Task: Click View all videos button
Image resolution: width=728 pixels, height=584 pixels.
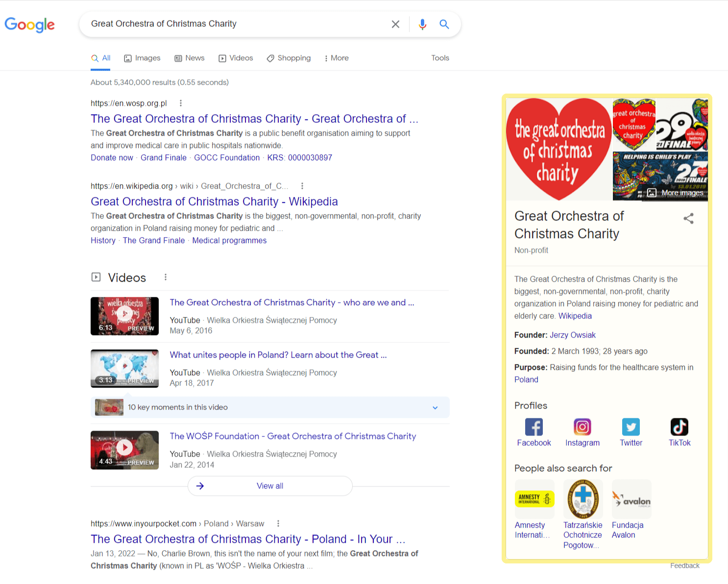Action: 270,486
